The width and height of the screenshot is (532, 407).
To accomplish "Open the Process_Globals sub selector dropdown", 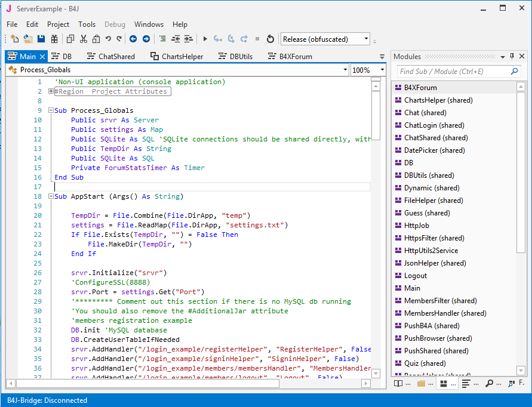I will point(345,70).
